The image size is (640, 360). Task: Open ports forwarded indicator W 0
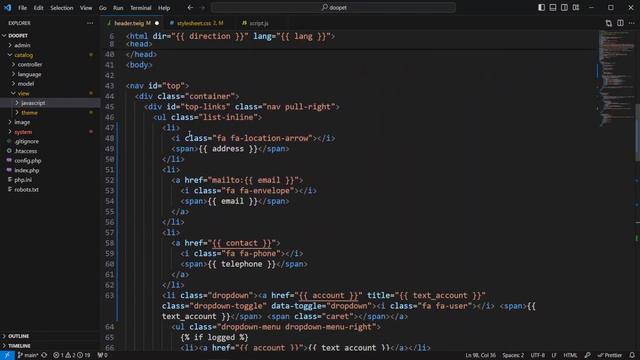102,355
